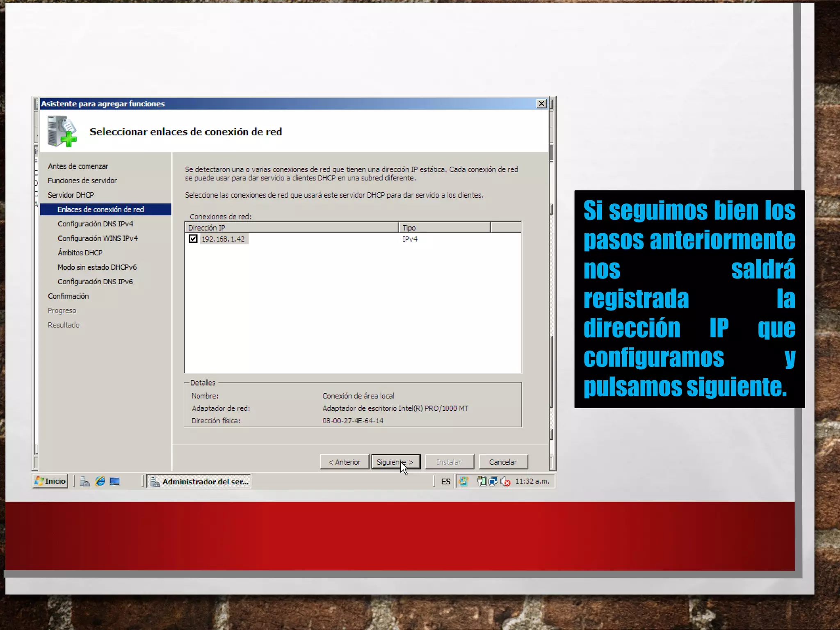Open Modo sin estado DHCPv6 step
This screenshot has width=840, height=630.
(x=97, y=267)
